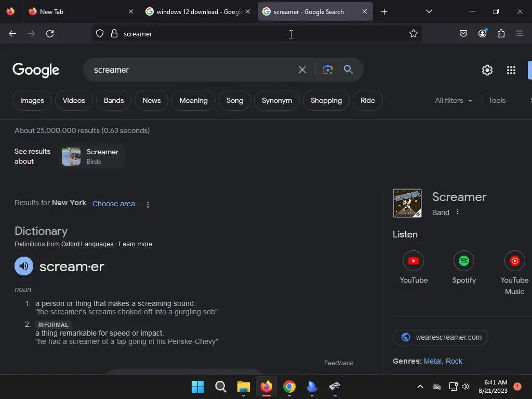This screenshot has height=399, width=532.
Task: Expand the All filters dropdown
Action: tap(454, 100)
